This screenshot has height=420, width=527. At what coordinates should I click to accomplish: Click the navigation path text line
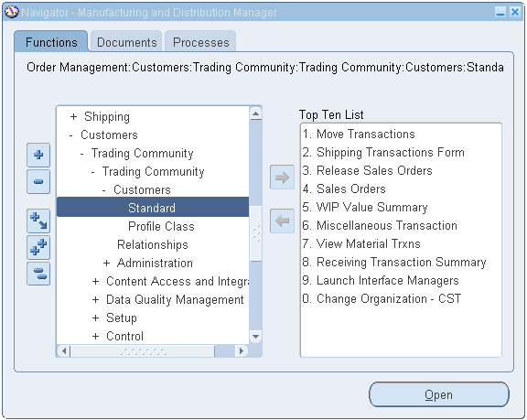(264, 68)
